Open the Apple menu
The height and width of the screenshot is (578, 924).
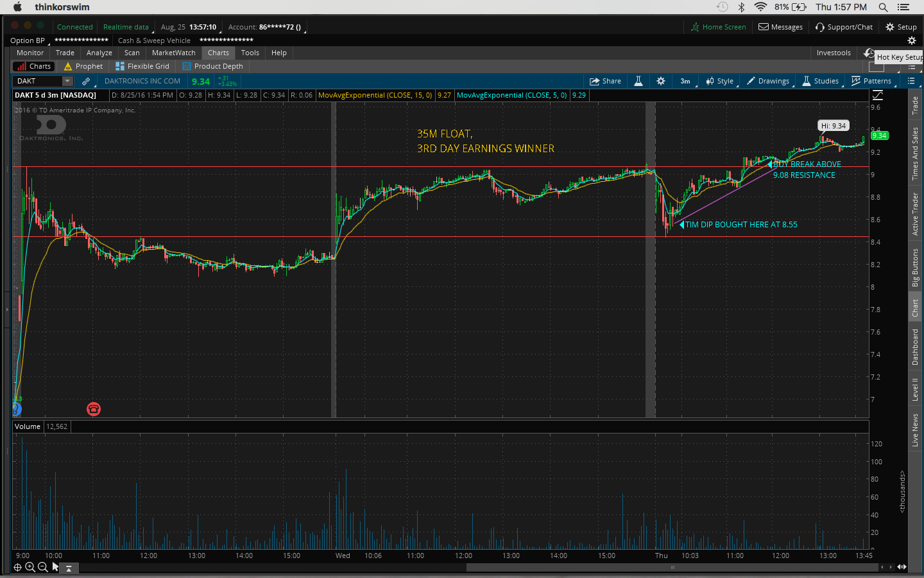coord(17,7)
